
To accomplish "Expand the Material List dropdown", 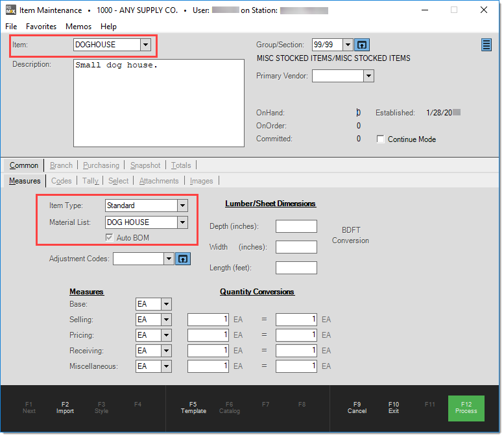I will [x=184, y=223].
